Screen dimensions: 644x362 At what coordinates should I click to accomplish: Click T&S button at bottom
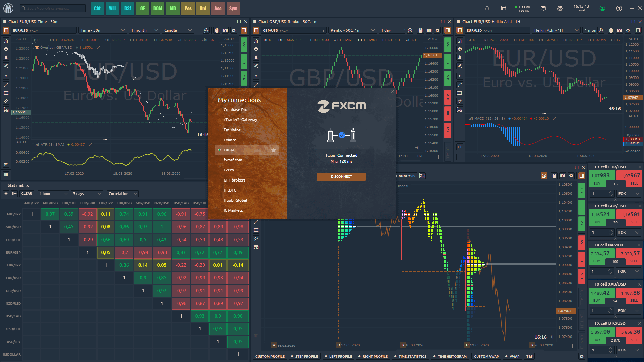pos(529,356)
